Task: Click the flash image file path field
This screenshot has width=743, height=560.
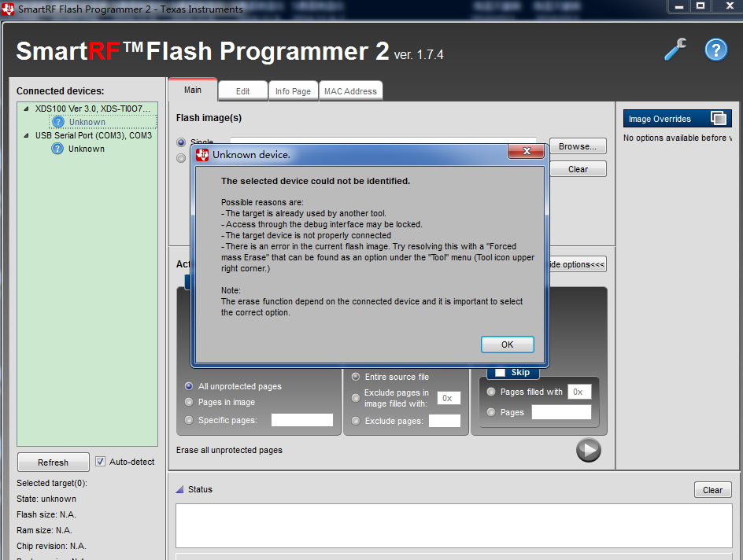Action: (x=383, y=141)
